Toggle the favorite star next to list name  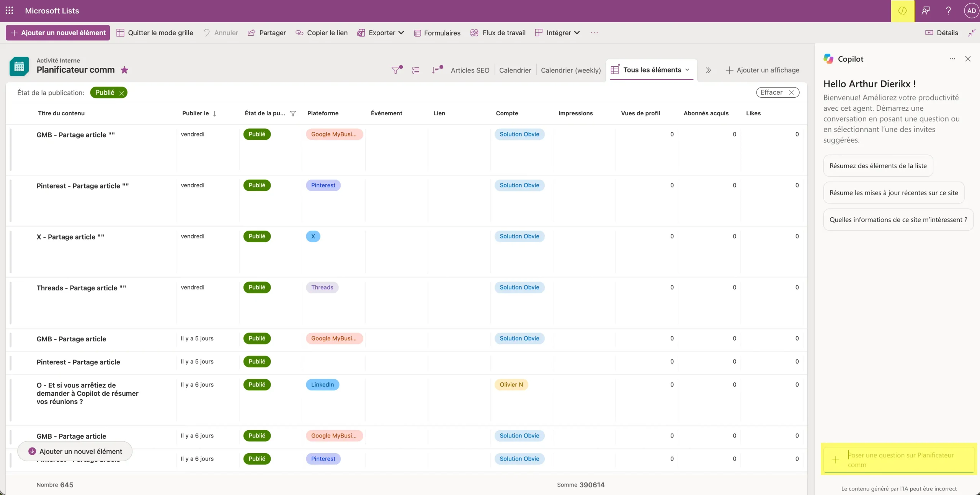click(x=124, y=70)
